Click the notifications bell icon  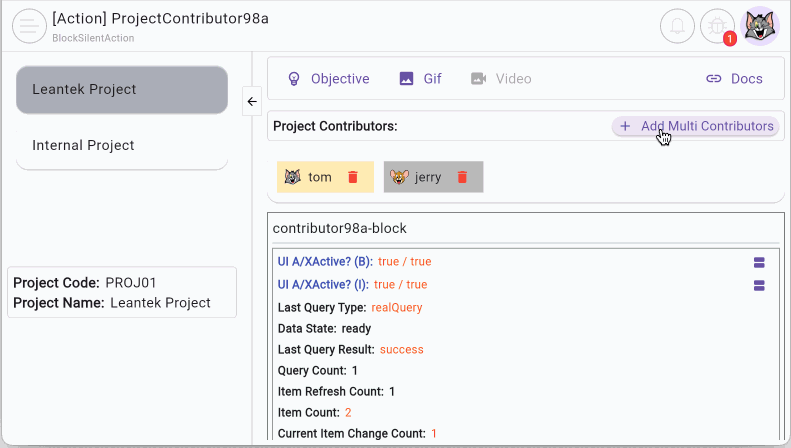tap(677, 26)
